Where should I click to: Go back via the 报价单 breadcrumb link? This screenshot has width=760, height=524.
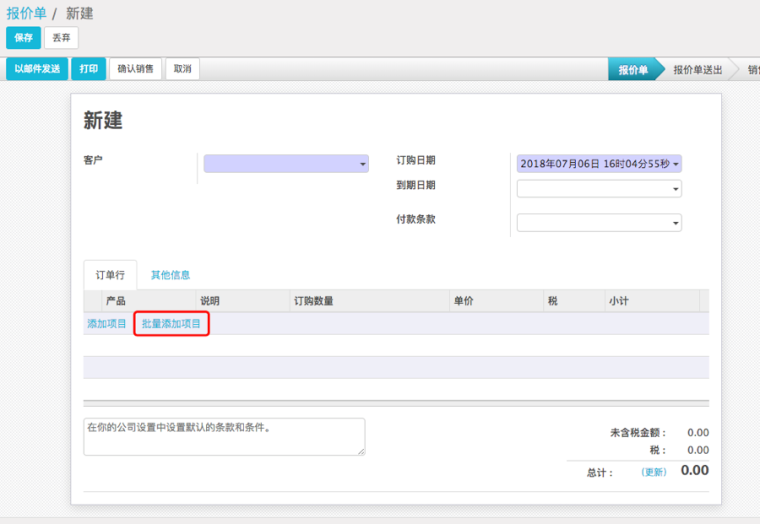[x=26, y=13]
